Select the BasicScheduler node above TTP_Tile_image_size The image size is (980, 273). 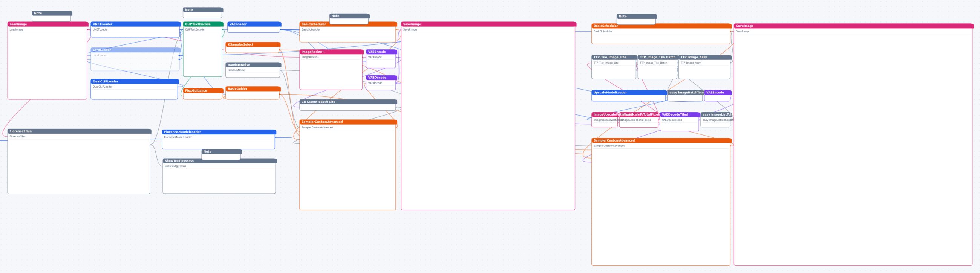tap(661, 34)
